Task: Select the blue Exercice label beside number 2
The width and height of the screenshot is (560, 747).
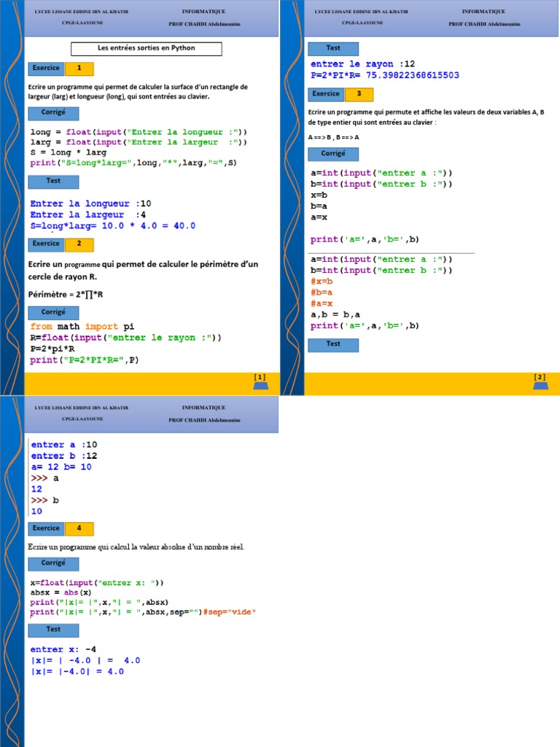Action: (46, 244)
